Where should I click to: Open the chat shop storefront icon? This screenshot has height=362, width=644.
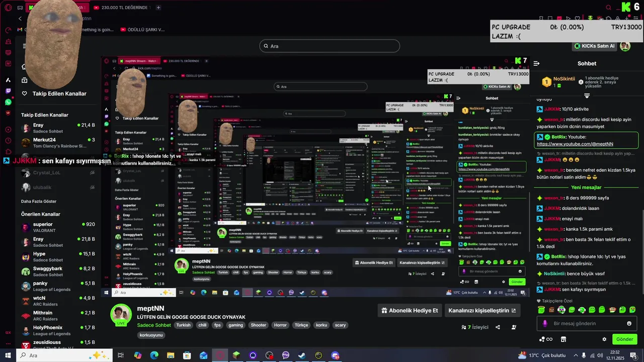[x=563, y=339]
